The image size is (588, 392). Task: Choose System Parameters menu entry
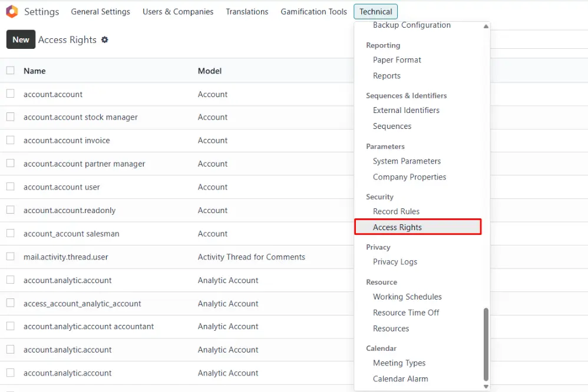pos(407,161)
